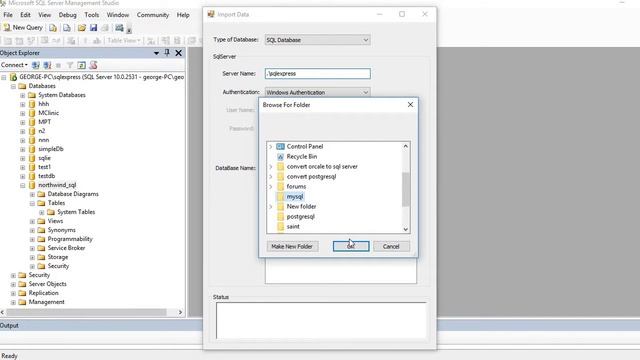Select the Control Panel item in folder tree
640x360 pixels.
tap(304, 147)
